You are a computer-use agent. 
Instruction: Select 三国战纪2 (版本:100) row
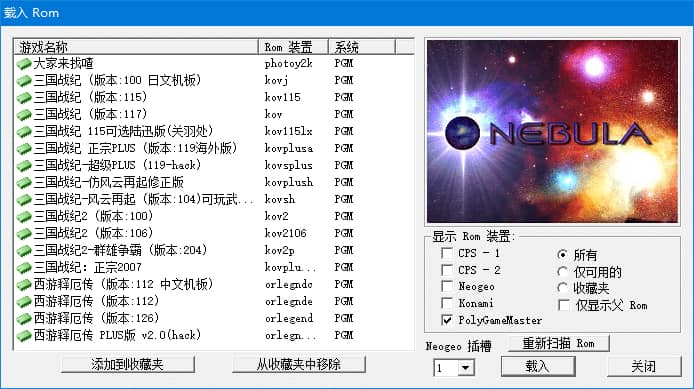[x=93, y=216]
